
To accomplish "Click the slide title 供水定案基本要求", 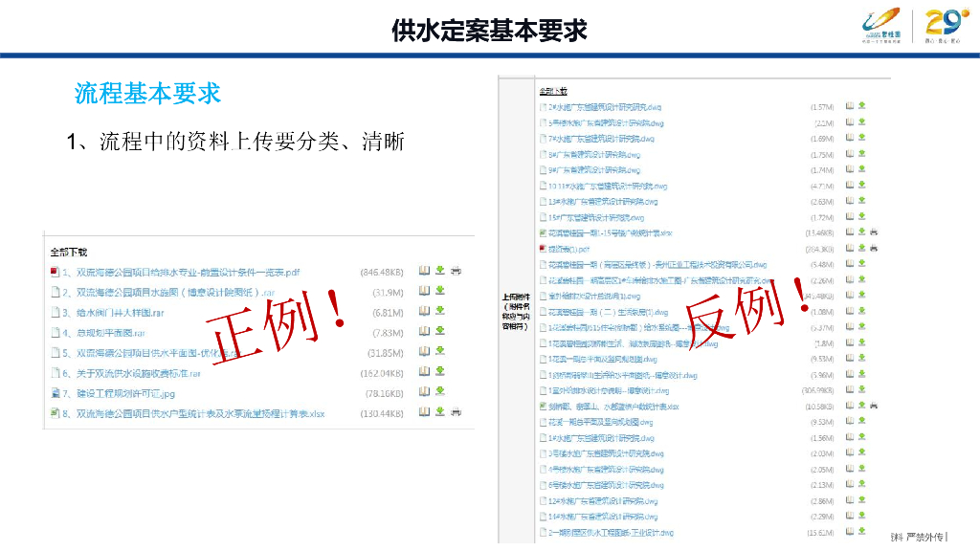I will pos(489,30).
